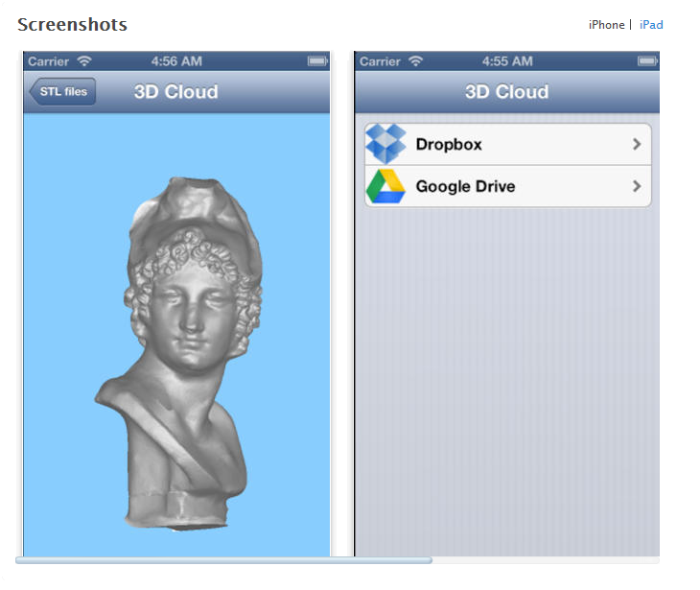The width and height of the screenshot is (700, 590).
Task: Click the horizontal screenshots scrollbar
Action: click(223, 560)
